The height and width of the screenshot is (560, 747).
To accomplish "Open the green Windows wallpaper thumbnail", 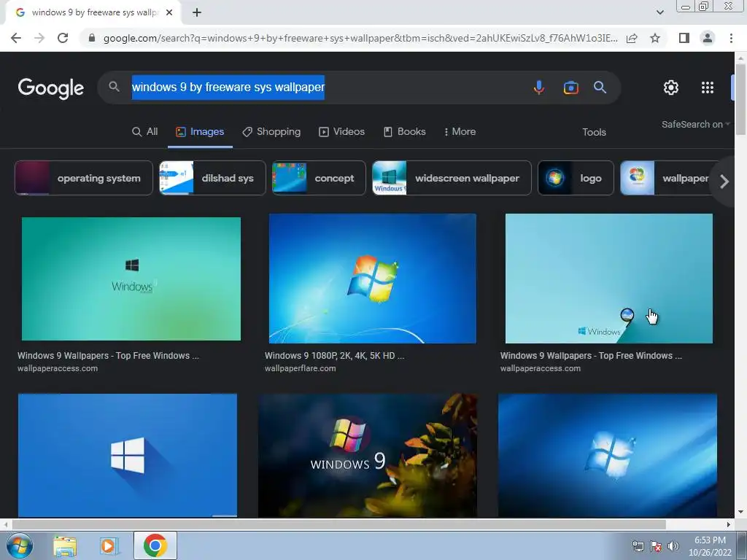I will tap(131, 279).
